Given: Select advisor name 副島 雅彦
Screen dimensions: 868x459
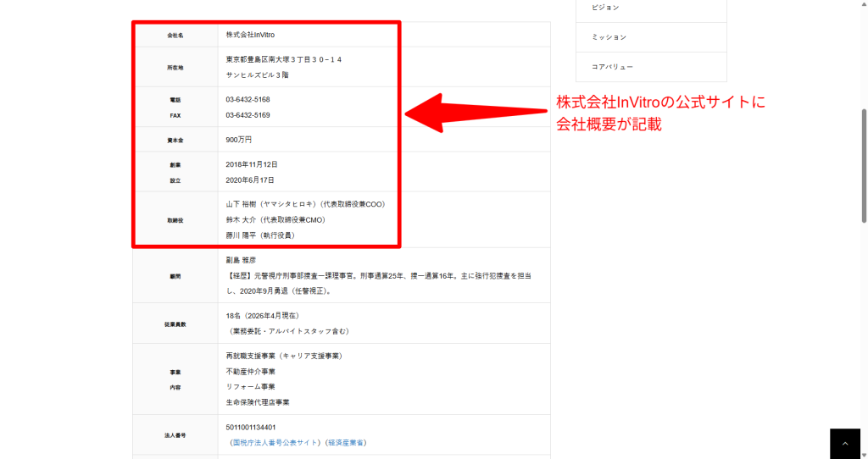Looking at the screenshot, I should click(241, 260).
